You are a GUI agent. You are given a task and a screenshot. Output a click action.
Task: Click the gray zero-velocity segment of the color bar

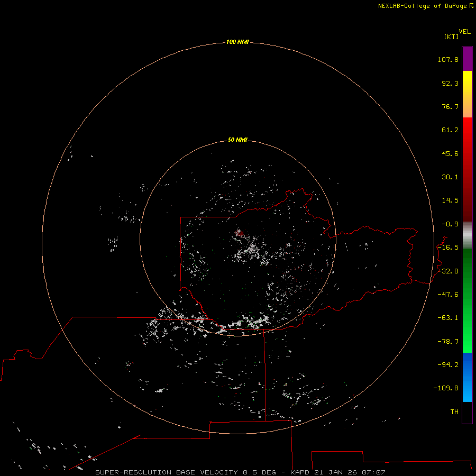tap(467, 235)
